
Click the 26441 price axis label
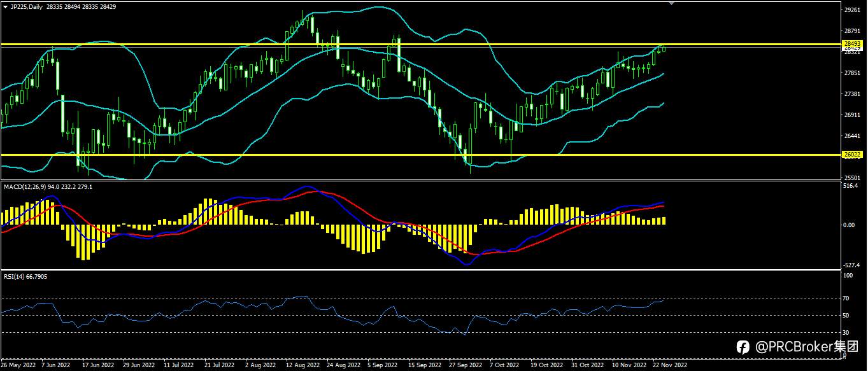pos(852,136)
